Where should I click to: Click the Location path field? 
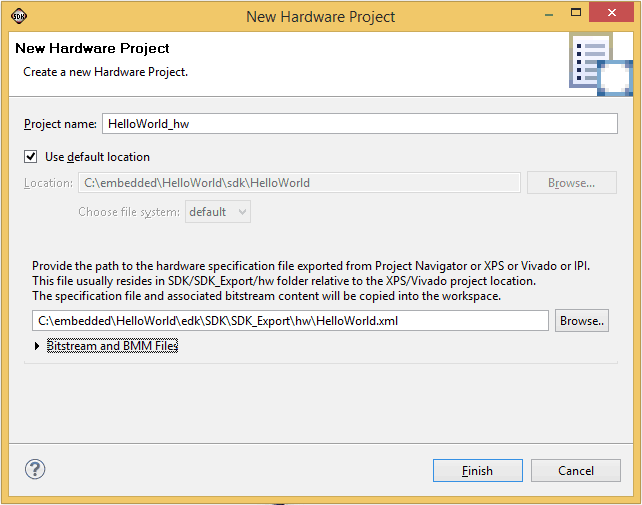299,183
